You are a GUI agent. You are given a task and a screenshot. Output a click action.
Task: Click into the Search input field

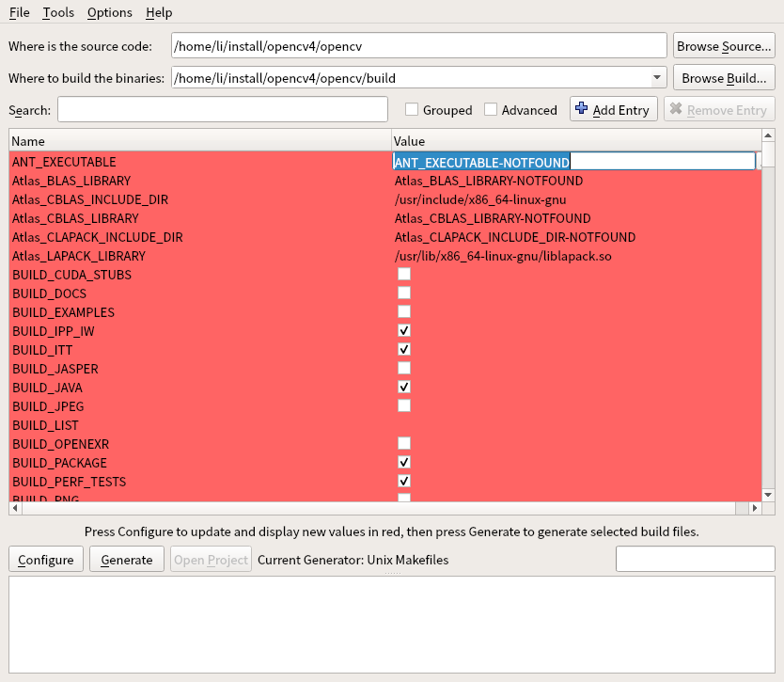coord(223,110)
